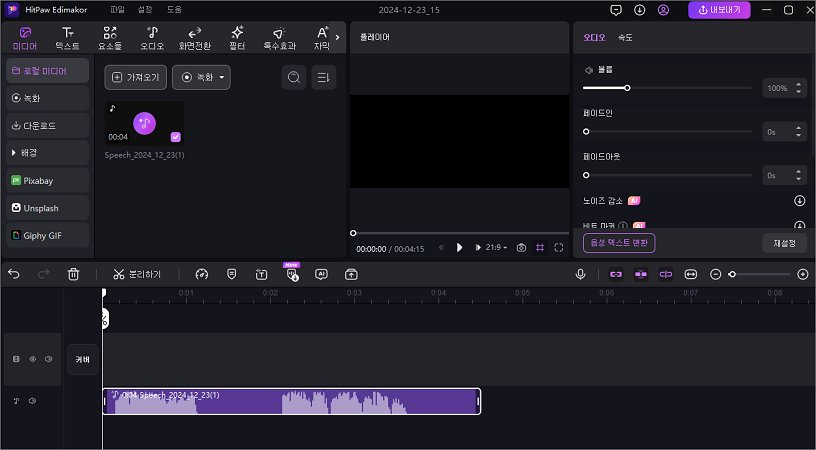Adjust the 페이드인 fade-in slider
Image resolution: width=816 pixels, height=450 pixels.
point(667,132)
